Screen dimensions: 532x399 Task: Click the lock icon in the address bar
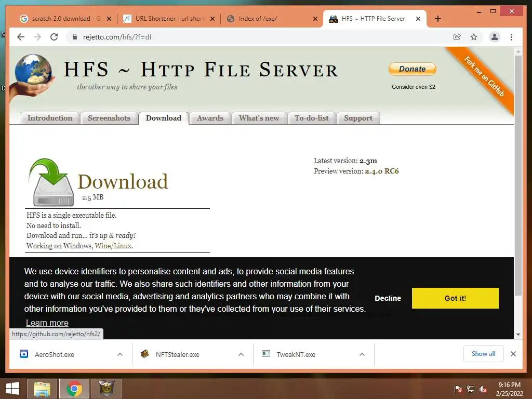click(x=75, y=37)
